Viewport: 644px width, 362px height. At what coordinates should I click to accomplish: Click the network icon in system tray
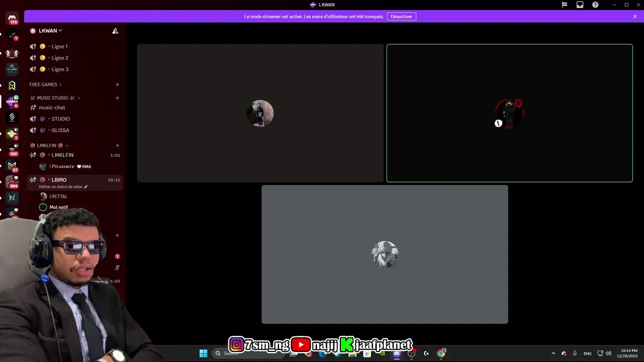pyautogui.click(x=600, y=353)
